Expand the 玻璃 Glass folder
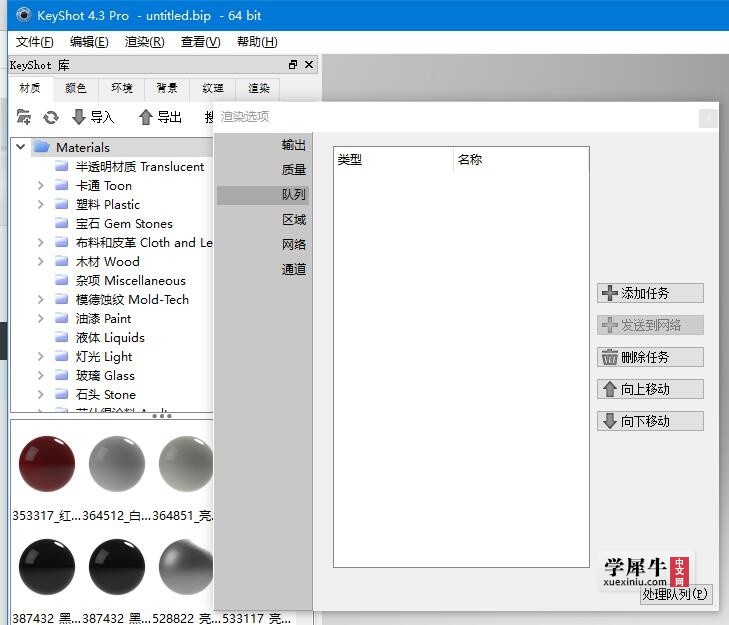Screen dimensions: 729x625 40,375
